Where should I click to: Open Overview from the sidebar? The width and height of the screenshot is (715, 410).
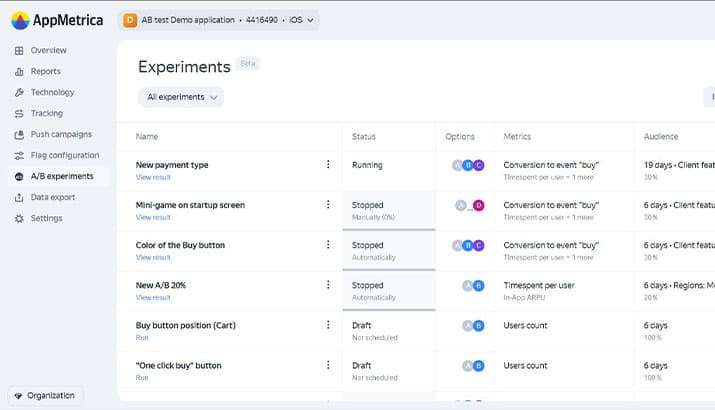[x=48, y=50]
